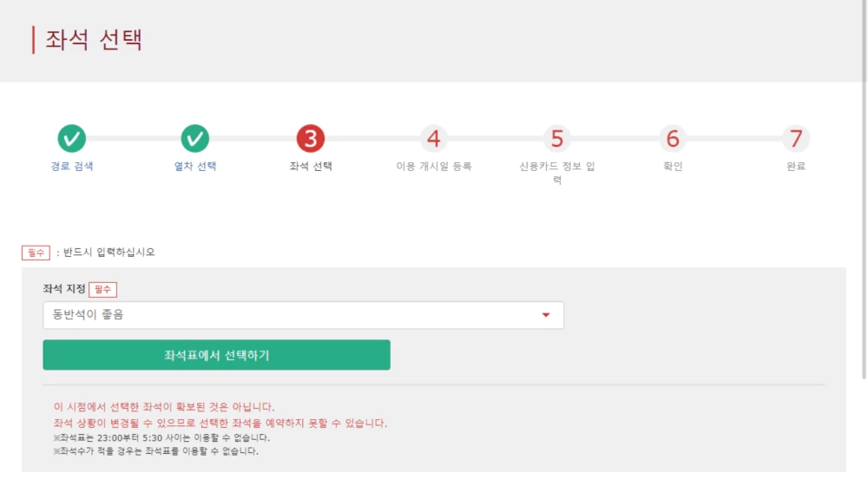Click the 좌석 선택 step label
The height and width of the screenshot is (493, 868).
pyautogui.click(x=311, y=166)
